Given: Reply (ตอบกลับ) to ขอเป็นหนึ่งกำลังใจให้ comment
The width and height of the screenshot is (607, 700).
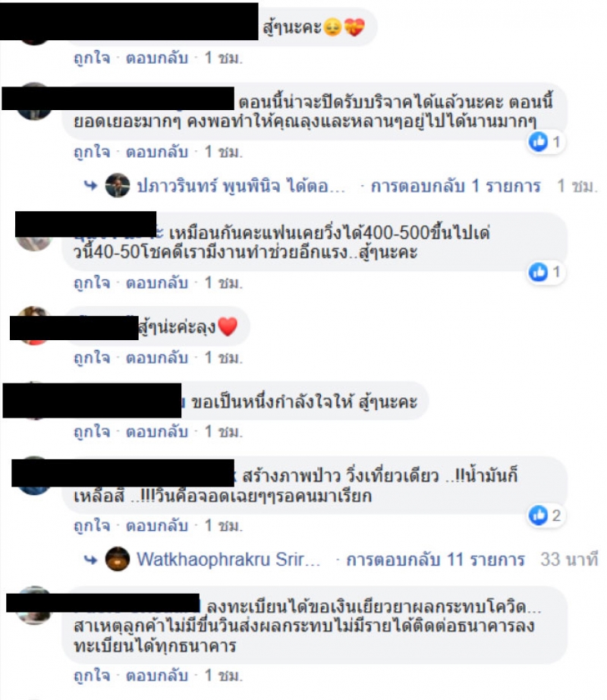Looking at the screenshot, I should pyautogui.click(x=156, y=432).
